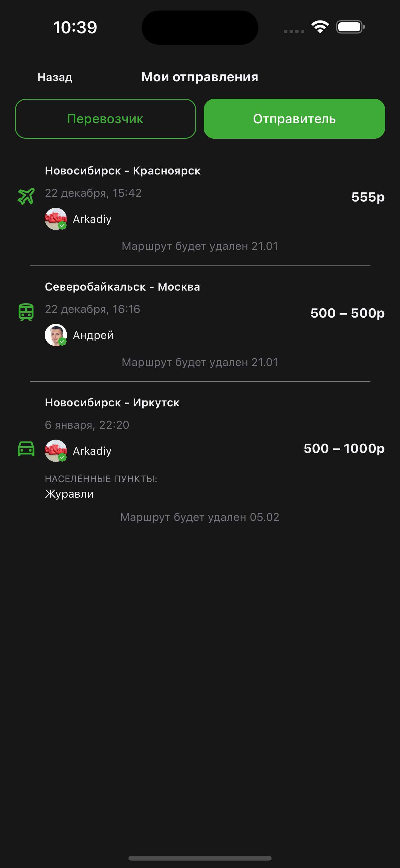Go back with the Назад button
The height and width of the screenshot is (868, 400).
click(x=55, y=77)
